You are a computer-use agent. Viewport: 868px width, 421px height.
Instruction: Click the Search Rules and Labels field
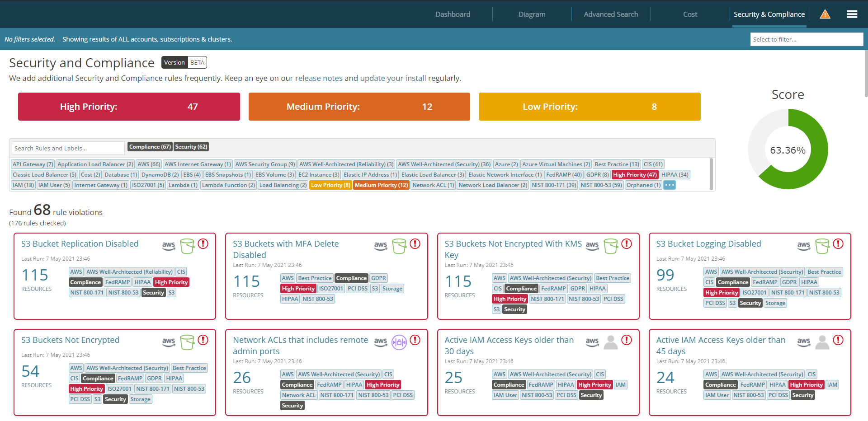click(68, 148)
